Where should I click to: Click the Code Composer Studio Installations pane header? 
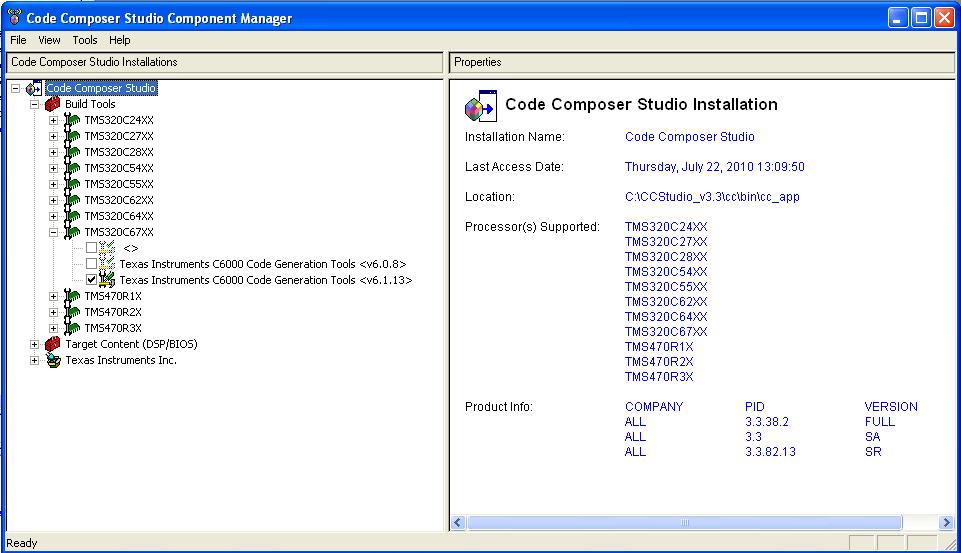tap(224, 62)
